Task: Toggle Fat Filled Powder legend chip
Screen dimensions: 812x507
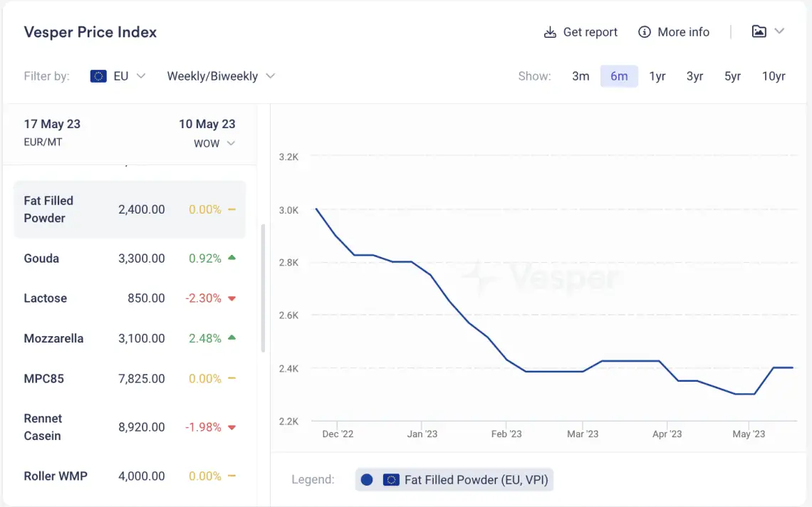Action: [x=454, y=479]
